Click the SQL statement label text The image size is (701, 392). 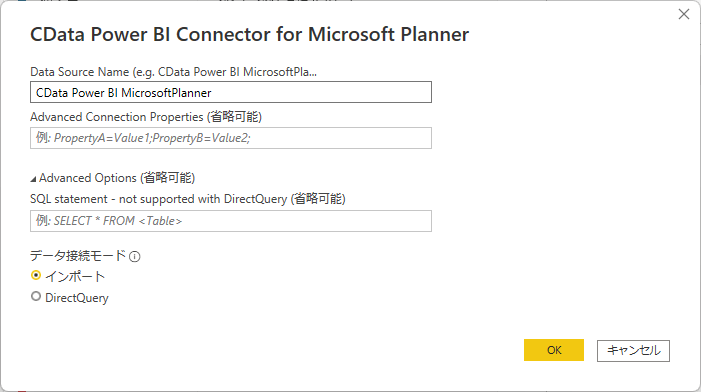point(188,199)
